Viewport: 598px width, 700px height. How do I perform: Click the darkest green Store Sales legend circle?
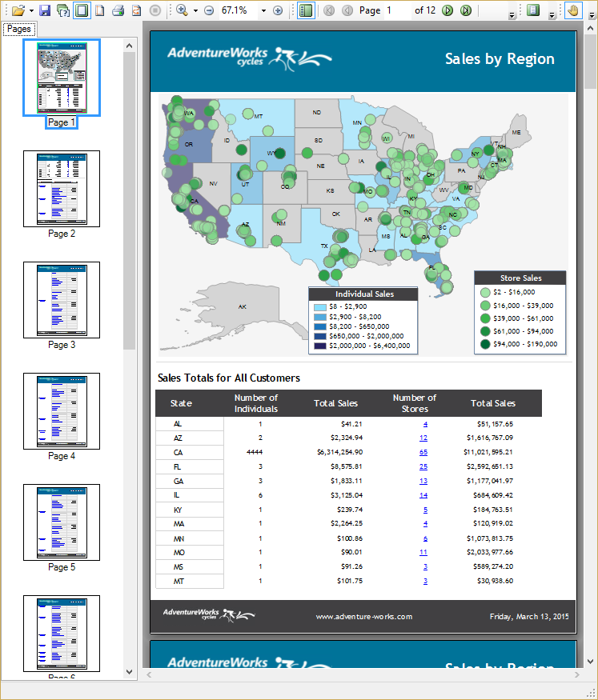point(485,344)
